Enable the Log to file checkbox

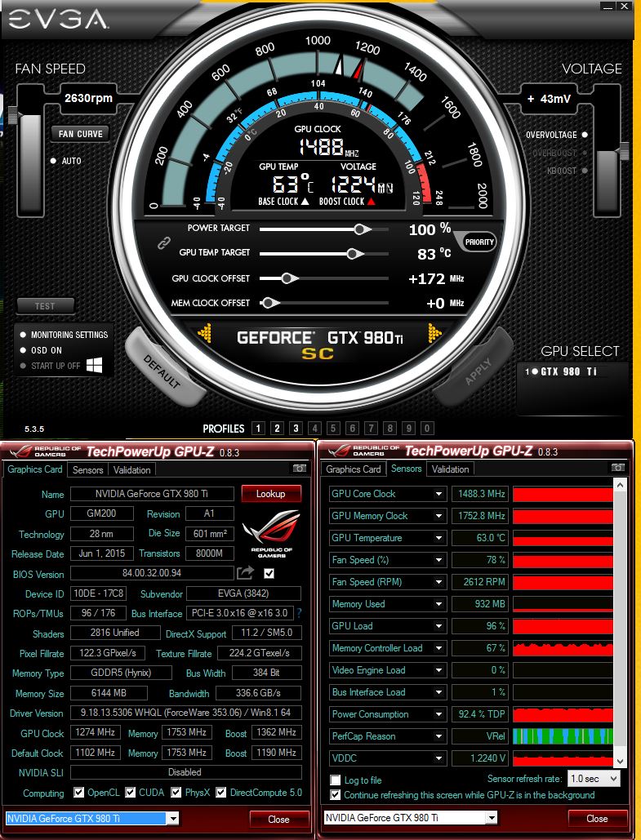tap(336, 780)
